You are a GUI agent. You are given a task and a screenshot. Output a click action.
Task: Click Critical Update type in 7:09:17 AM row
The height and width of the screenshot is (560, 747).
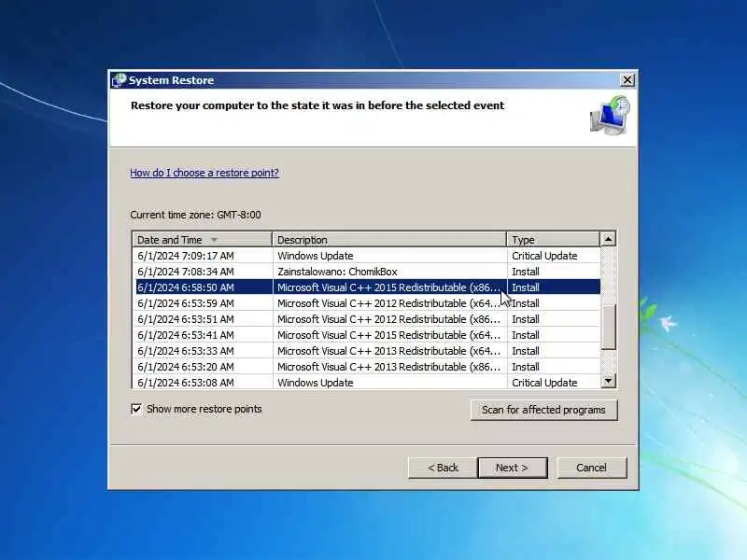pos(544,256)
